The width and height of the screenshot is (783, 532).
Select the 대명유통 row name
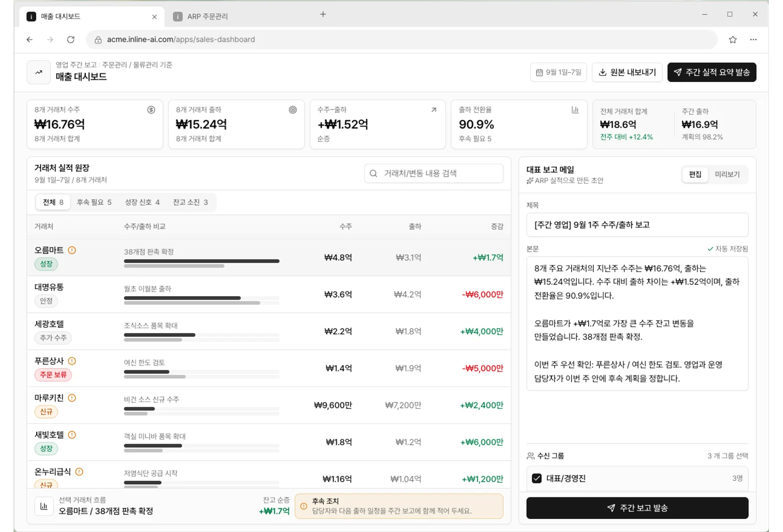coord(49,287)
